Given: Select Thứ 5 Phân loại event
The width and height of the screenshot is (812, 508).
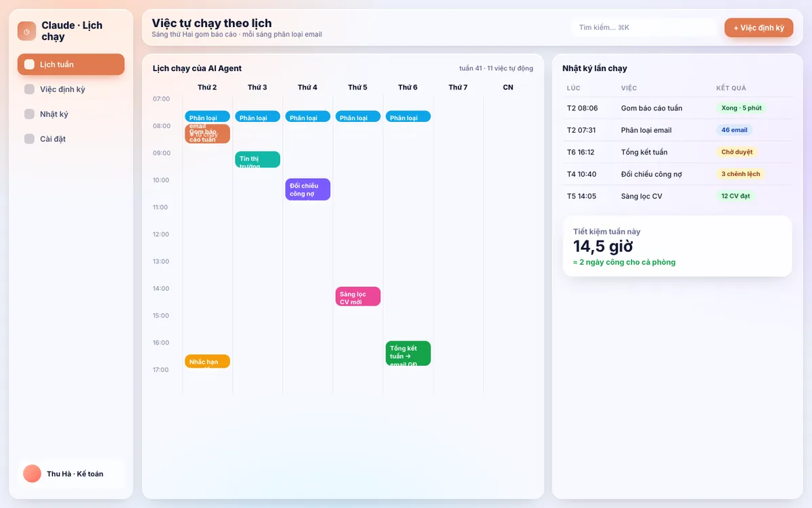Looking at the screenshot, I should point(357,117).
